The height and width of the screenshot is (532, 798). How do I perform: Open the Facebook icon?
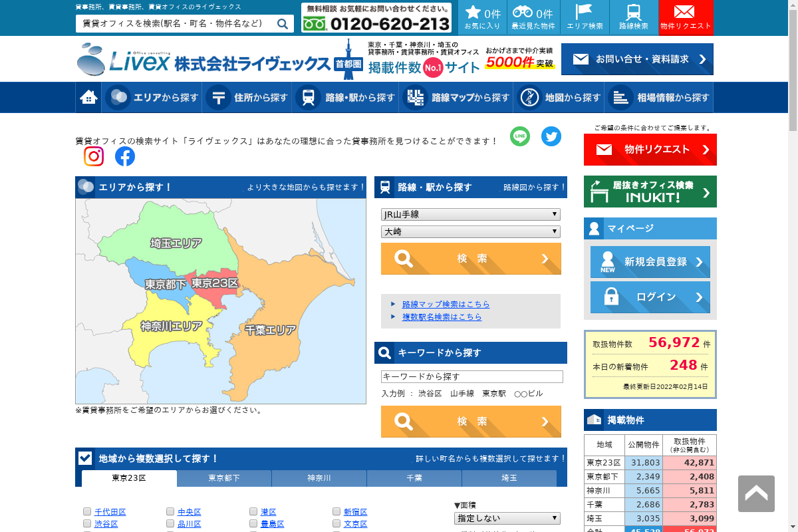tap(125, 156)
